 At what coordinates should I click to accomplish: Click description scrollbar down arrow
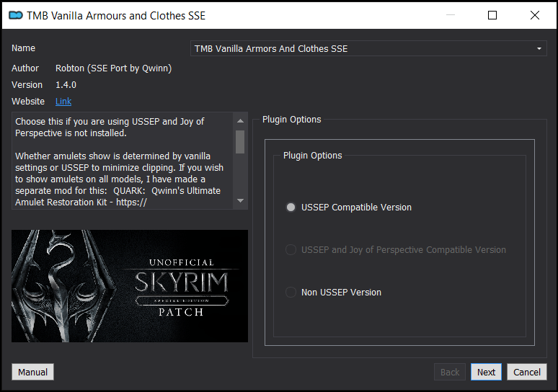pos(240,200)
